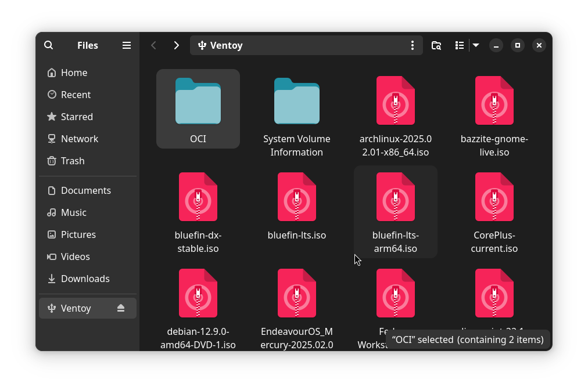Screen dimensions: 588x390
Task: Open the view options dropdown arrow
Action: coord(476,45)
